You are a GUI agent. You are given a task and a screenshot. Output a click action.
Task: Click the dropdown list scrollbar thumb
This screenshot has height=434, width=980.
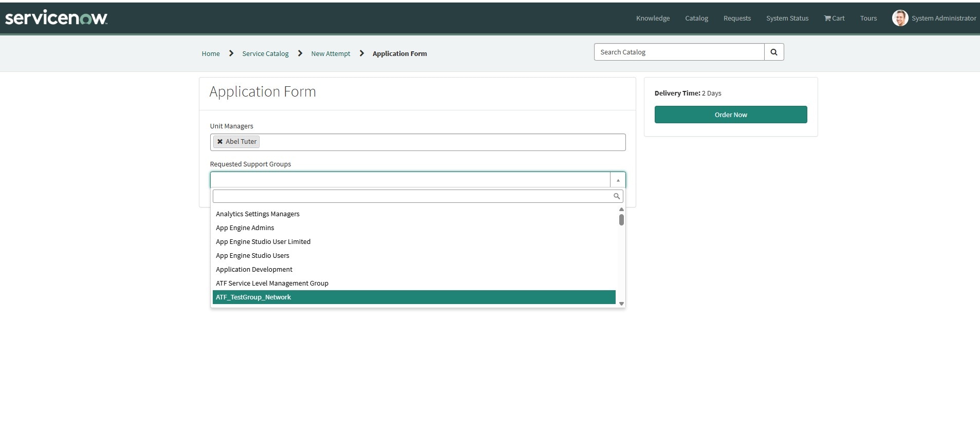click(x=621, y=220)
